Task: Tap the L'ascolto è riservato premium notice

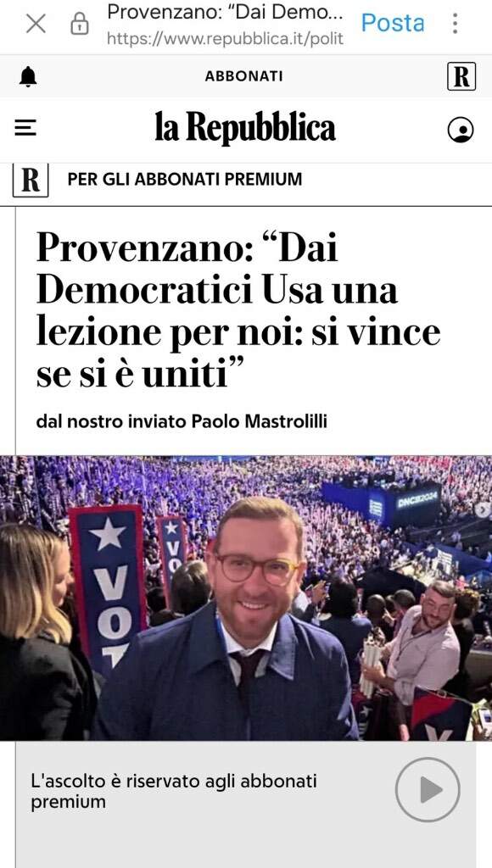Action: coord(174,791)
